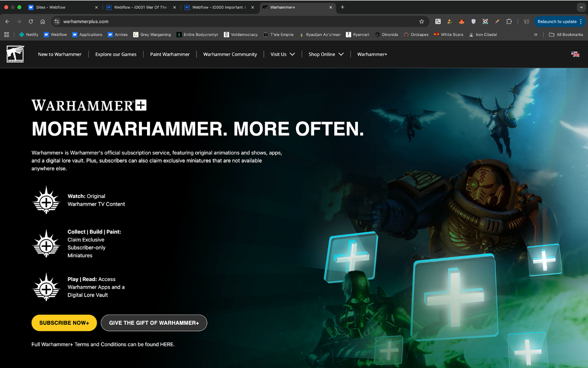Click the Warhammer logo in site header

pos(15,54)
